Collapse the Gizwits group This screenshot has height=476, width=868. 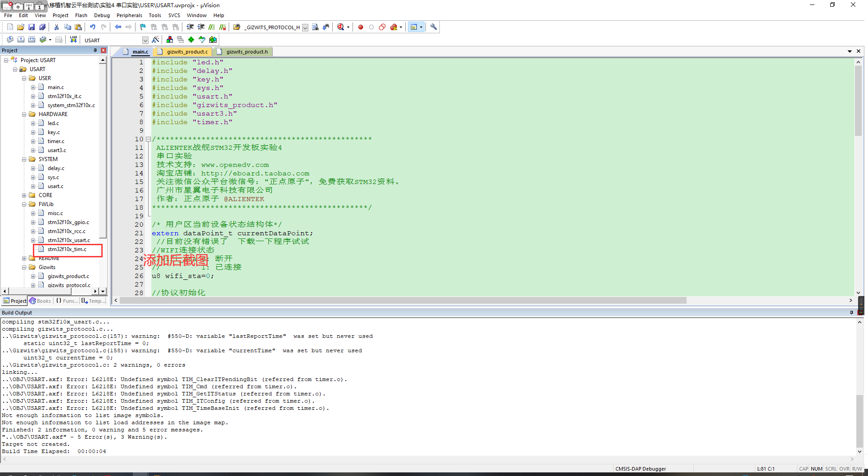[24, 267]
